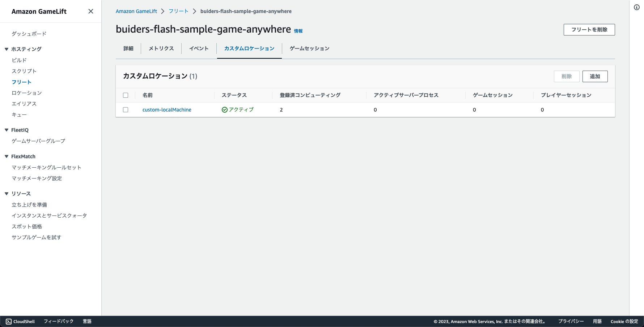Image resolution: width=644 pixels, height=327 pixels.
Task: Collapse the ホスティング section
Action: pyautogui.click(x=7, y=49)
